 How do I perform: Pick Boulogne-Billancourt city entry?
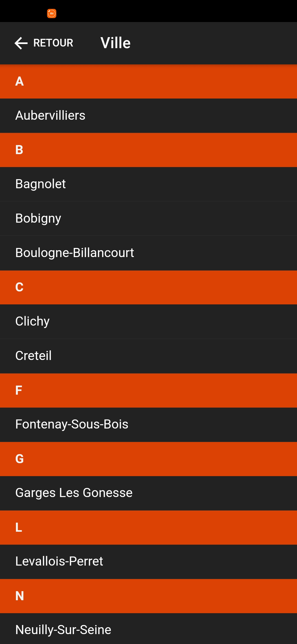coord(148,253)
